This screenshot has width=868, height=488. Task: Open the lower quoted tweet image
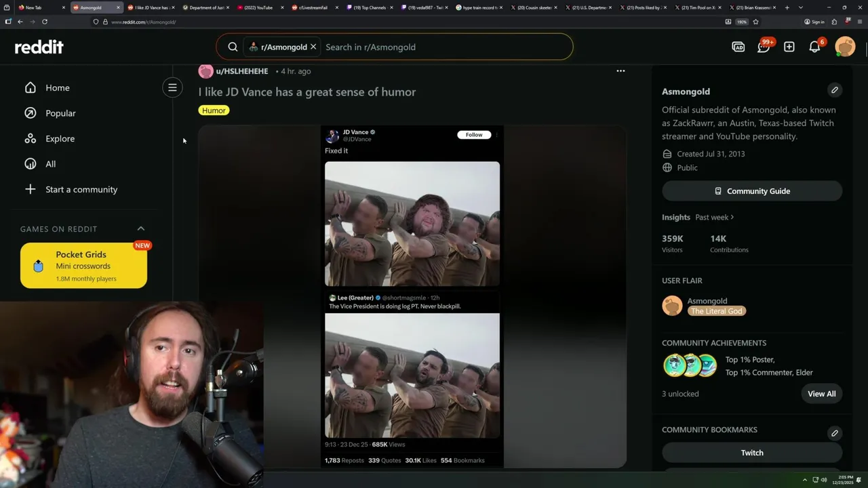click(412, 375)
